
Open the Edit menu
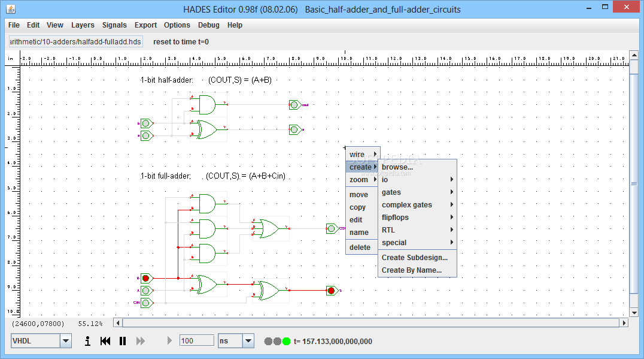click(x=33, y=25)
